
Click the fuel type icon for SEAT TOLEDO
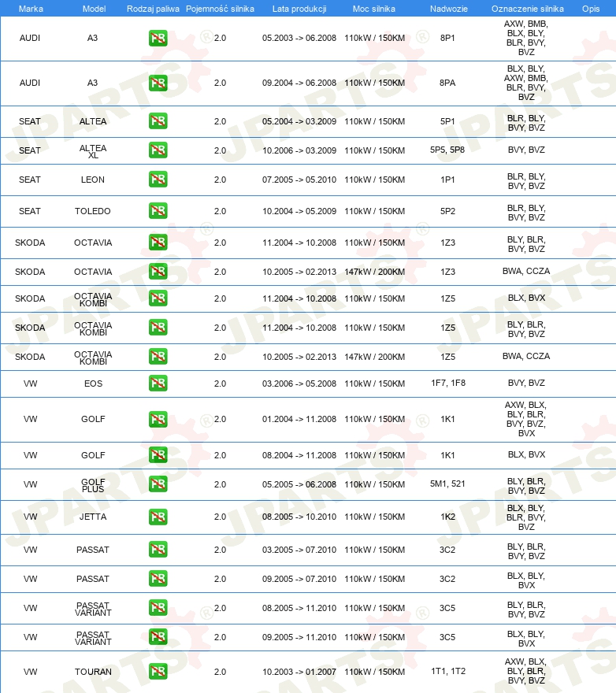coord(158,211)
